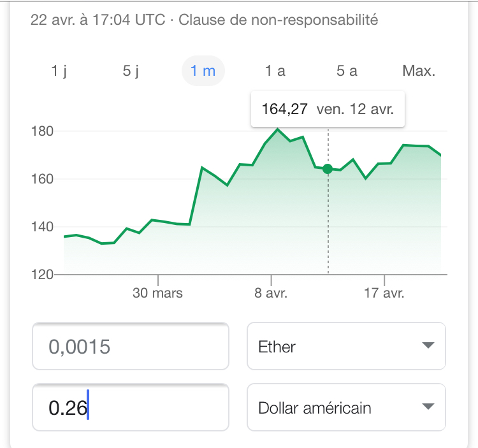Switch chart to 5 a range

click(x=347, y=71)
